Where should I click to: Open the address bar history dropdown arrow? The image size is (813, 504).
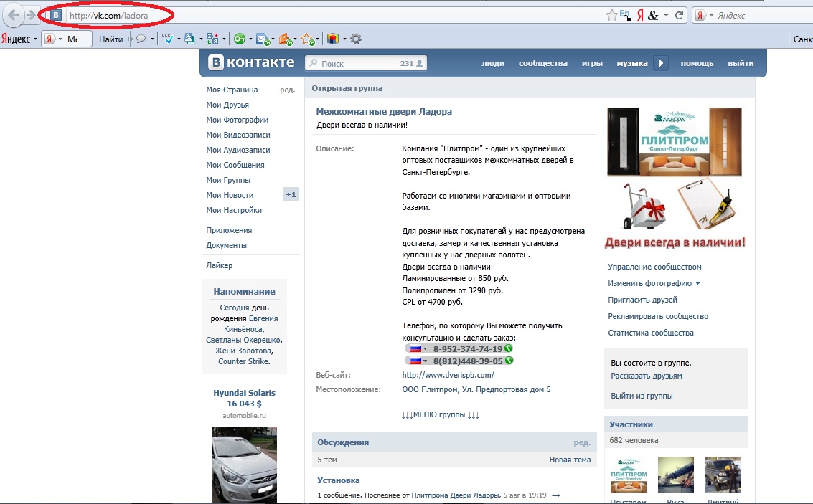click(x=666, y=16)
